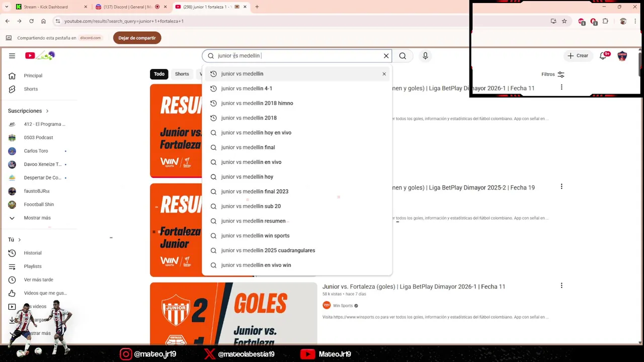644x362 pixels.
Task: Select suggestion 'junior vs medellin 2018 himno'
Action: pos(297,103)
